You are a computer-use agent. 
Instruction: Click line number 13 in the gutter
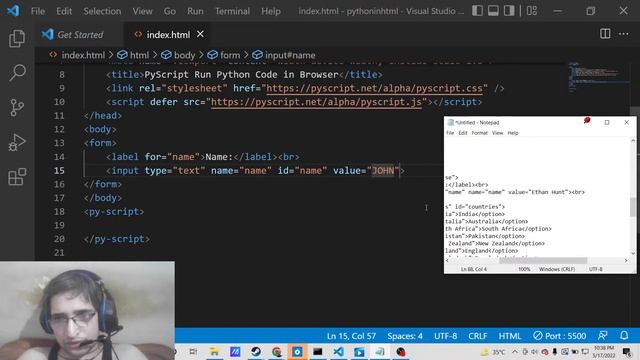coord(59,143)
